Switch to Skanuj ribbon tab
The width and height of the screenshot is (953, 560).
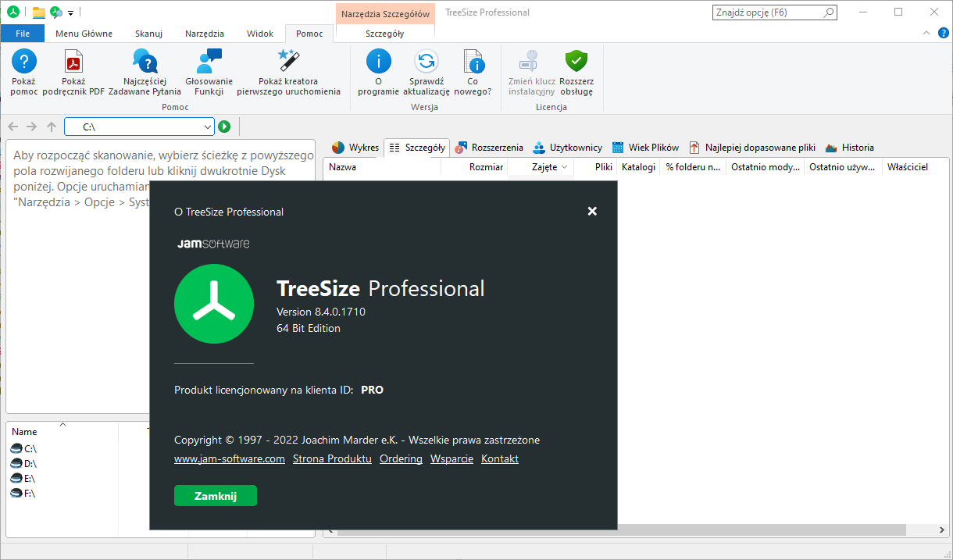click(x=148, y=34)
